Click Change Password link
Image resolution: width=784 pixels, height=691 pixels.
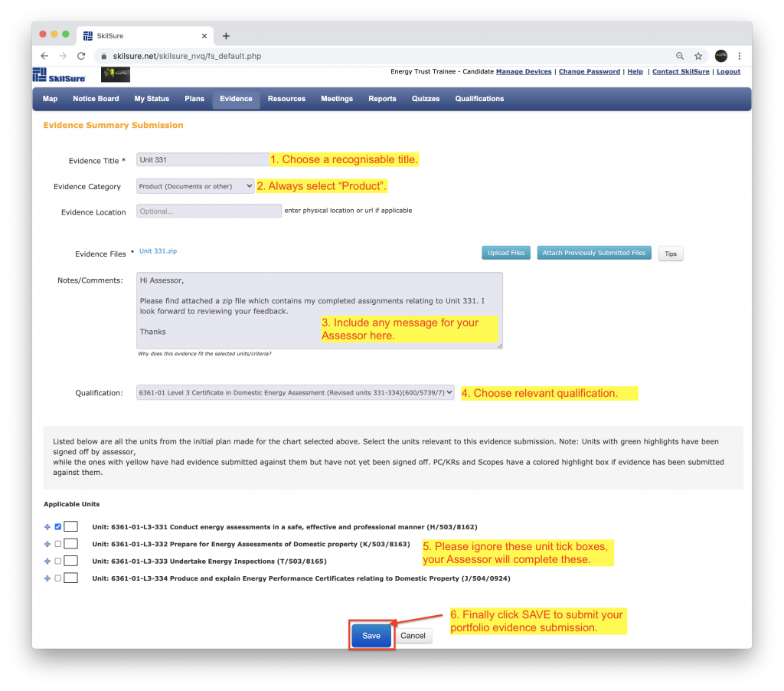589,71
